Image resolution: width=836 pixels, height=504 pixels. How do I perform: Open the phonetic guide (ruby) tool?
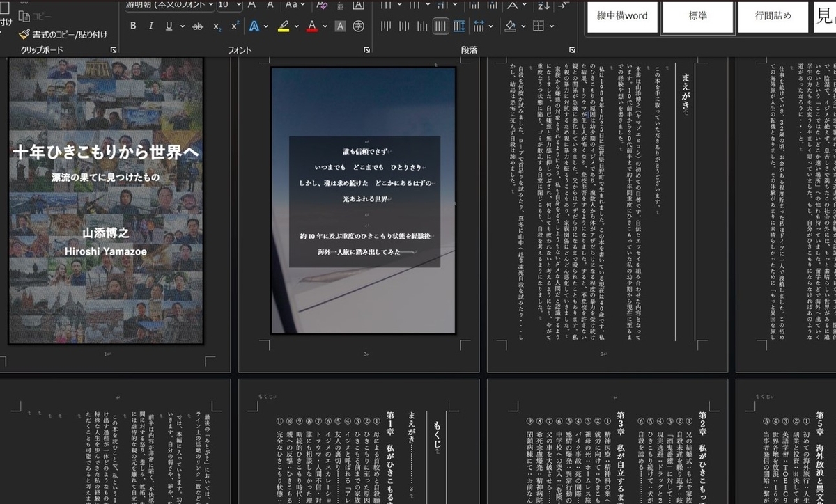[x=340, y=5]
